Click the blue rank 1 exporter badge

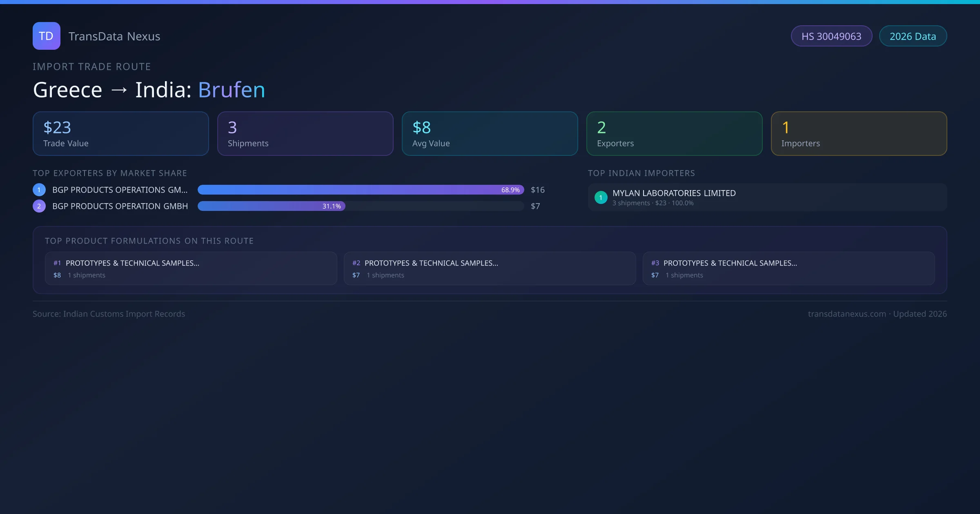pyautogui.click(x=39, y=190)
